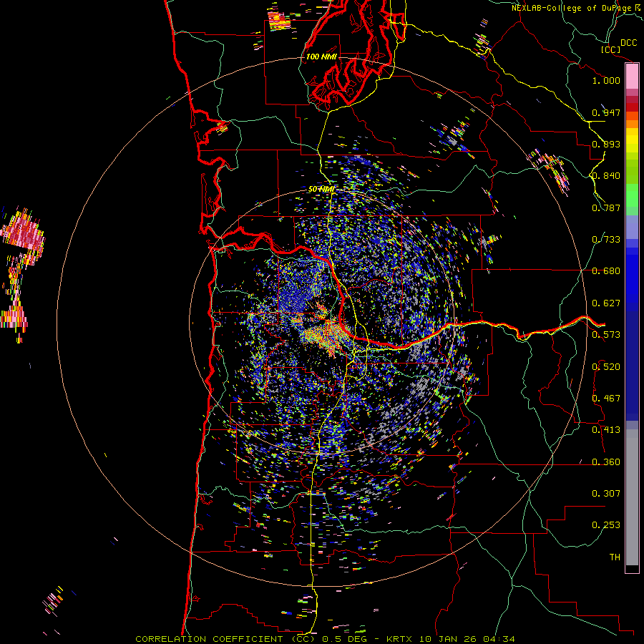Click the NEXLAB-College of DuPage credit text
The width and height of the screenshot is (644, 644).
pos(572,8)
